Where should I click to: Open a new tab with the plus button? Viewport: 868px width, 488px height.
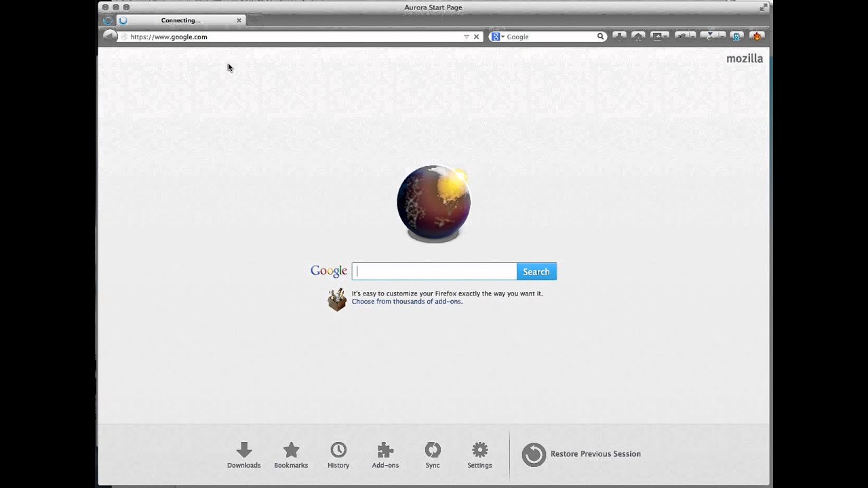(x=254, y=20)
